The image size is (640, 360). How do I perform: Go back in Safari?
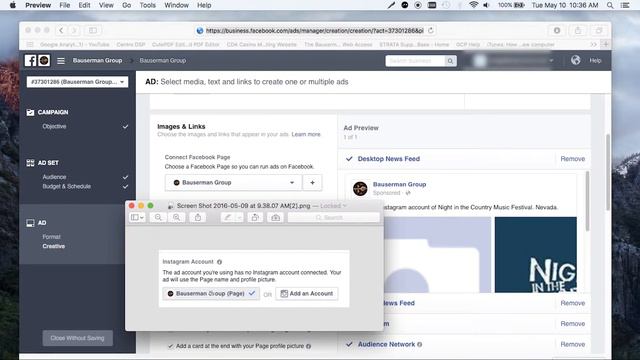[x=61, y=30]
